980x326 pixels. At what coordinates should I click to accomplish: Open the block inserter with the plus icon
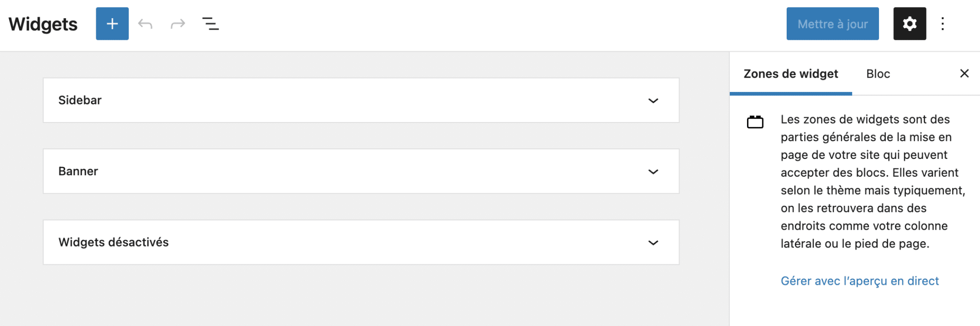pyautogui.click(x=112, y=23)
